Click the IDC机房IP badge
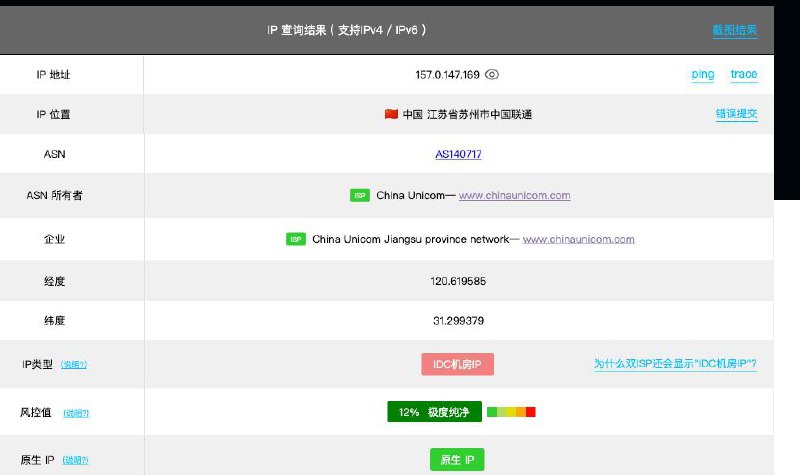Image resolution: width=800 pixels, height=475 pixels. (458, 364)
